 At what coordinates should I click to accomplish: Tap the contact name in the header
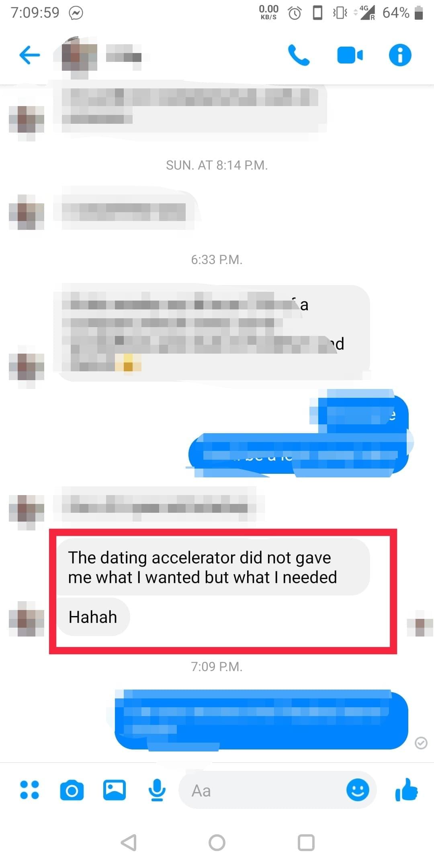coord(124,55)
